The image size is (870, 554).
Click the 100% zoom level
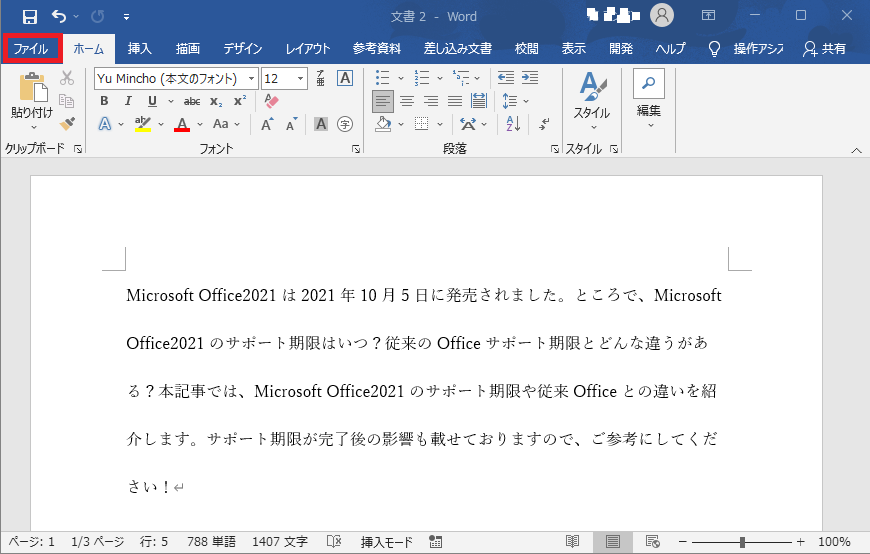click(834, 542)
